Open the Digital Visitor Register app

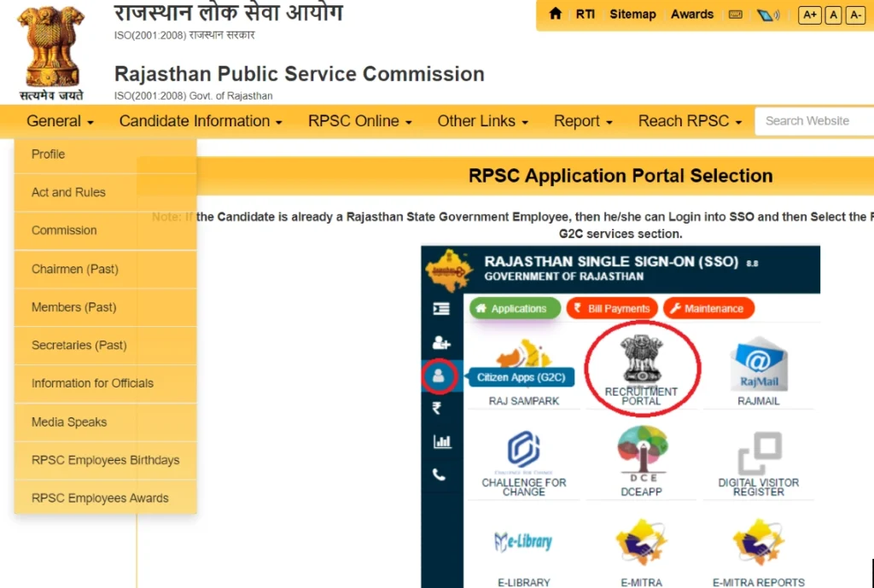(759, 463)
